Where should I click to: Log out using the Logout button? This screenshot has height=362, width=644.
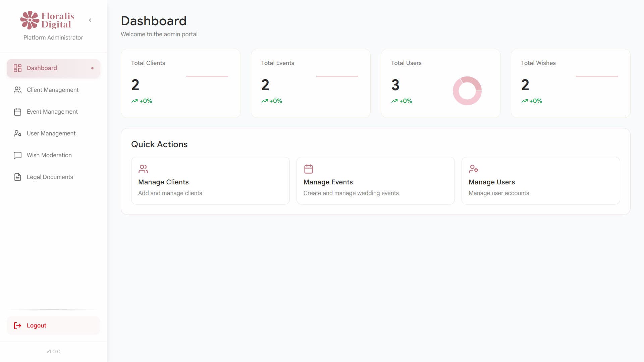[x=53, y=325]
